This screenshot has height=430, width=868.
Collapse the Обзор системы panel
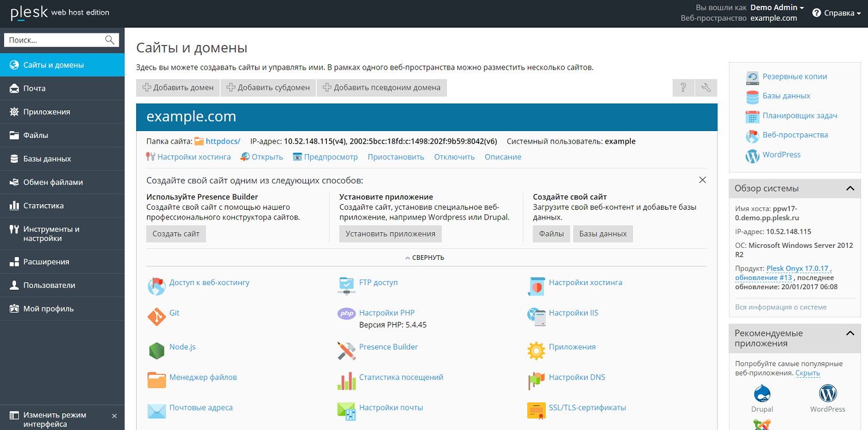850,189
